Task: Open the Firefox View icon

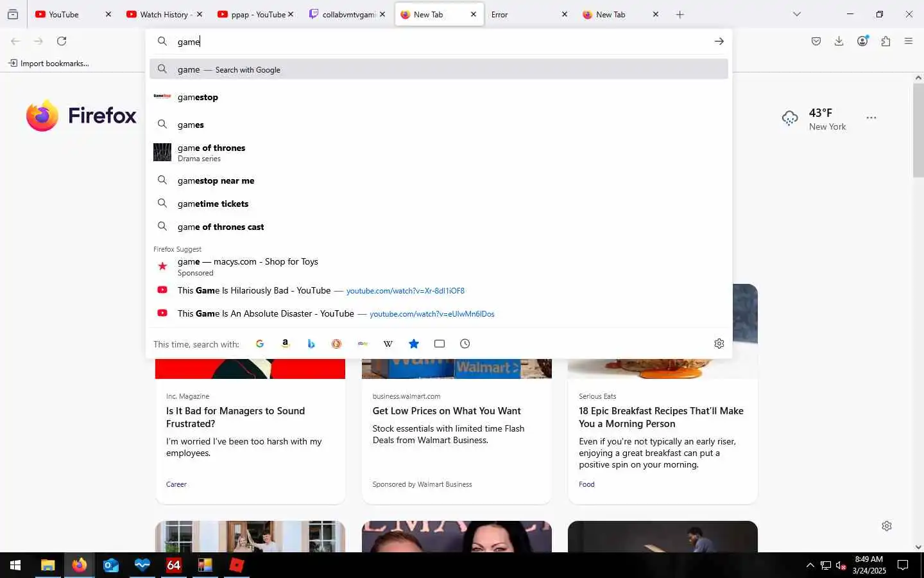Action: click(13, 14)
